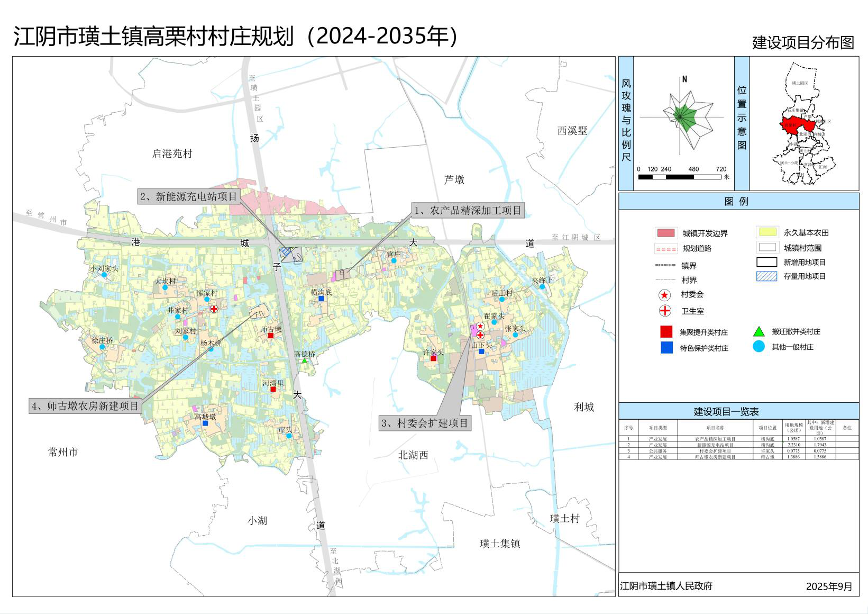Click the wind rose compass diagram
This screenshot has width=868, height=614.
click(x=682, y=116)
